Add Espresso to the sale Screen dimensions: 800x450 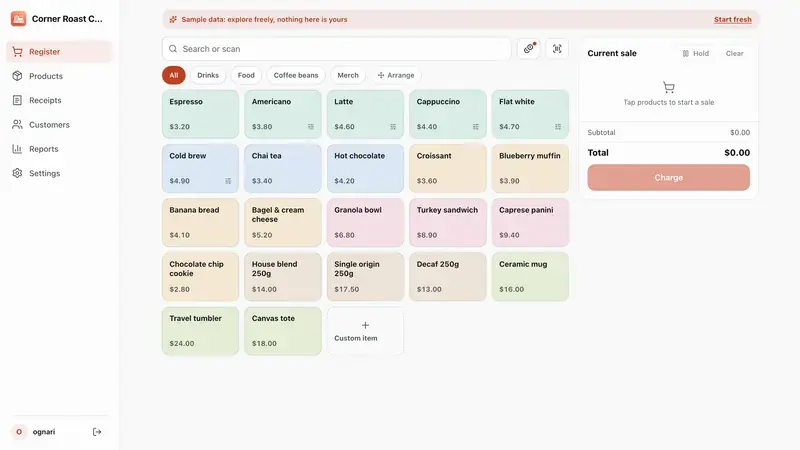201,114
